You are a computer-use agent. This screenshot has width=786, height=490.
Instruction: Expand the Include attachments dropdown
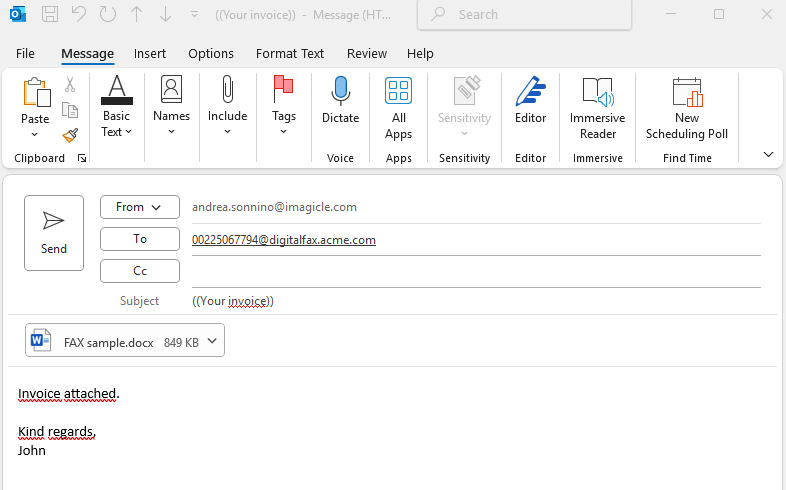[227, 131]
